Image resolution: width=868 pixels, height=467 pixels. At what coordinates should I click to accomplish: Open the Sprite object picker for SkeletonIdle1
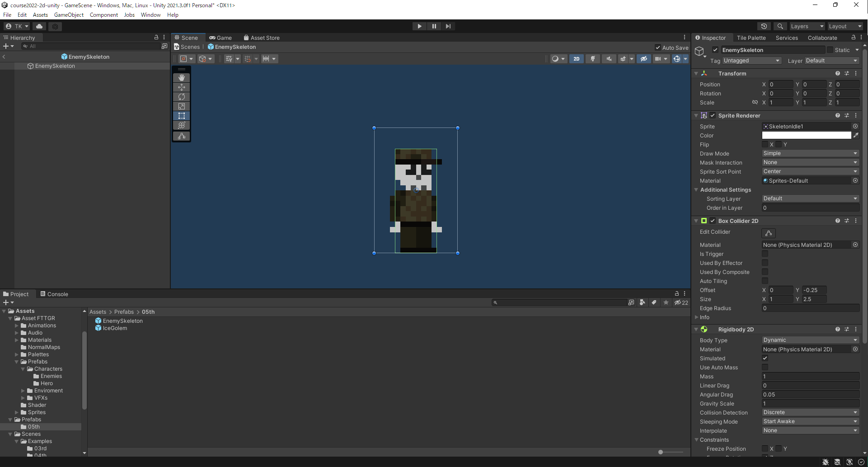click(x=855, y=127)
